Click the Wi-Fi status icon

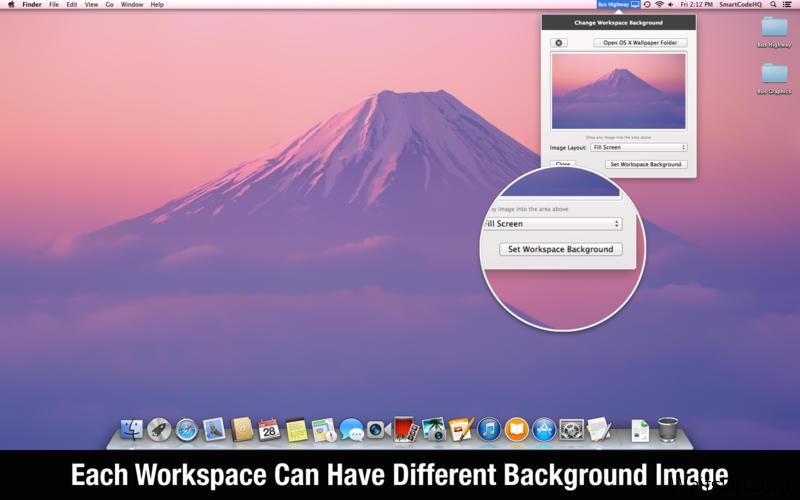[659, 4]
